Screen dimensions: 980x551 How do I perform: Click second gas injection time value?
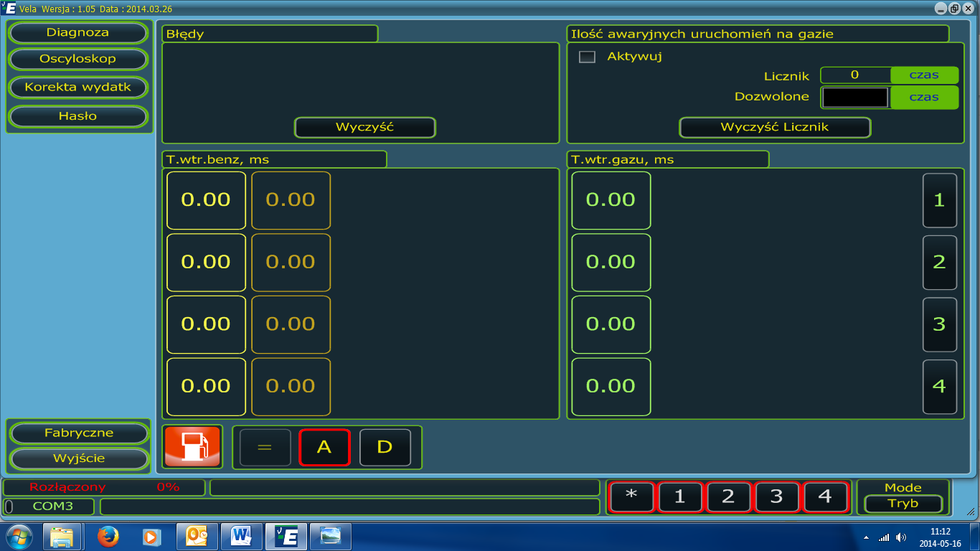[x=611, y=262]
